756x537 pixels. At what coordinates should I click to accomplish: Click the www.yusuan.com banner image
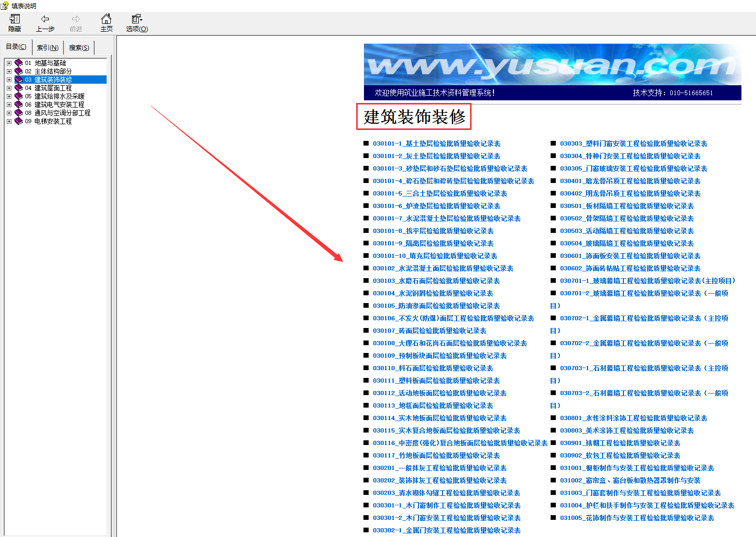[552, 64]
